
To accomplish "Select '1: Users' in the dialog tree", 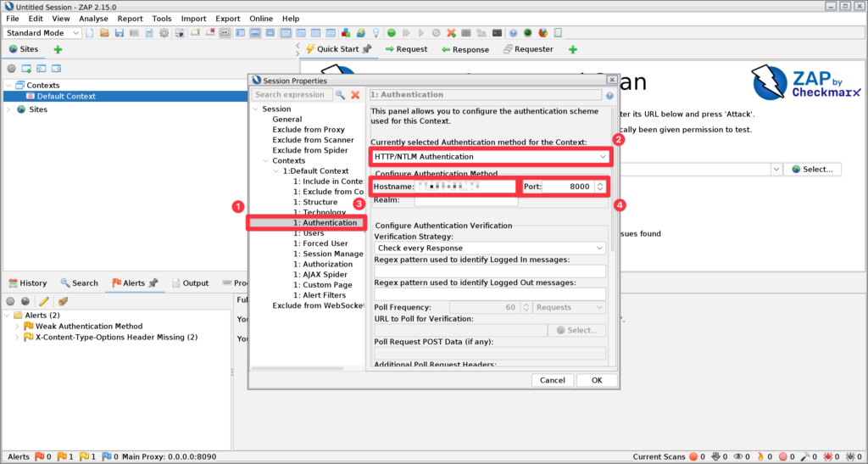I will [309, 233].
